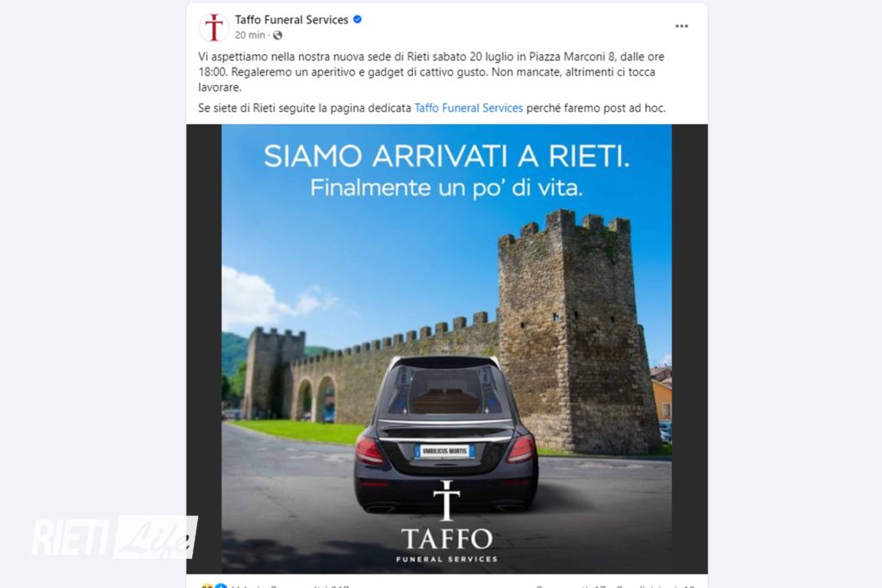The width and height of the screenshot is (882, 588).
Task: Open the comments count below the post
Action: pyautogui.click(x=570, y=585)
